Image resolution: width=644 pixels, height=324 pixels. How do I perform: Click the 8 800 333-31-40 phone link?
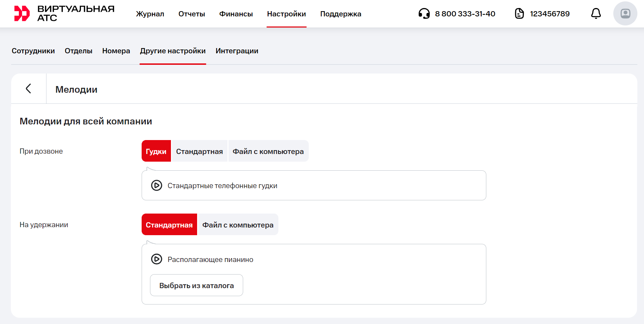tap(465, 14)
